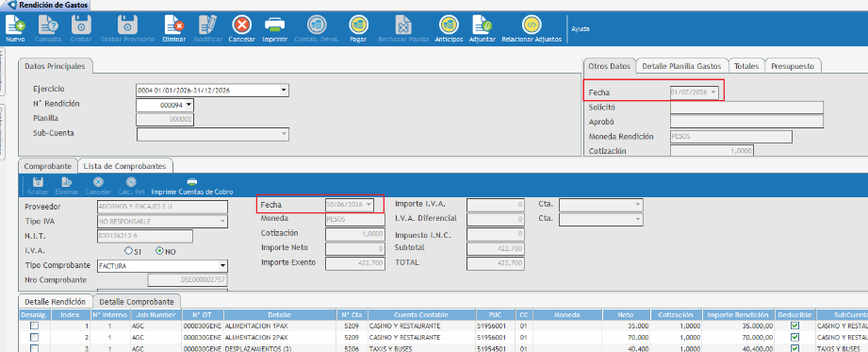
Task: Click the TAXIS Y BUSES Cuenta Contable cell
Action: tap(420, 348)
